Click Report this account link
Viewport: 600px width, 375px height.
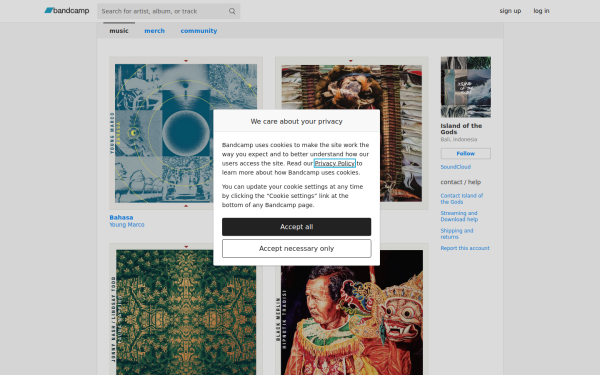coord(465,248)
